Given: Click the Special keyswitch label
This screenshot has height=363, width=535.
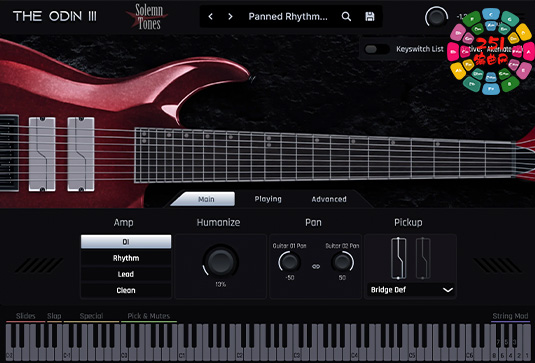Looking at the screenshot, I should pyautogui.click(x=91, y=316).
